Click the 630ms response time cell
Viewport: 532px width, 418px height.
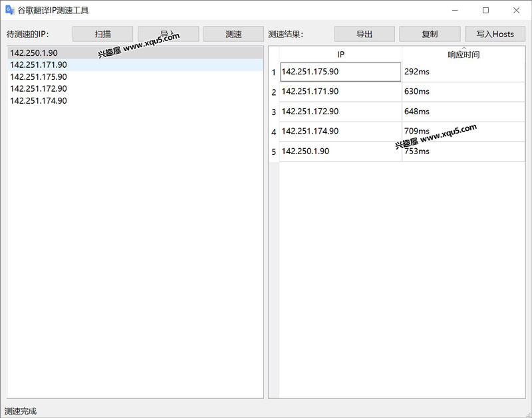coord(464,92)
